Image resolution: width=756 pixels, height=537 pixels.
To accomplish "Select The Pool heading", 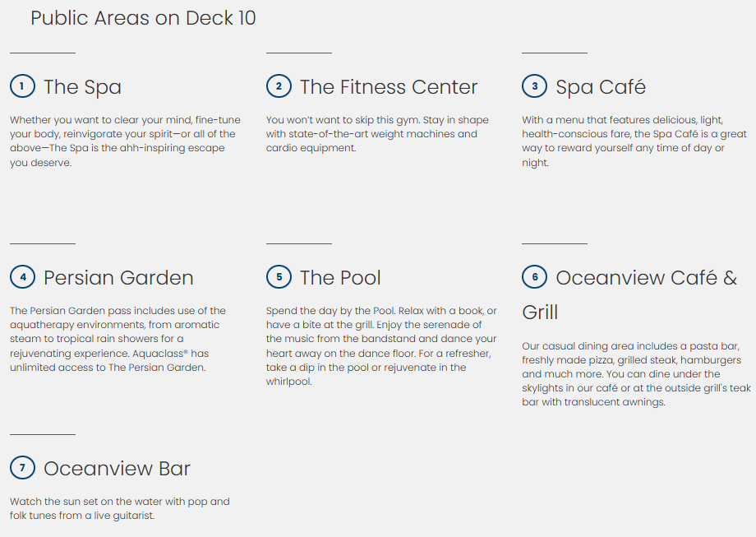I will pos(340,278).
